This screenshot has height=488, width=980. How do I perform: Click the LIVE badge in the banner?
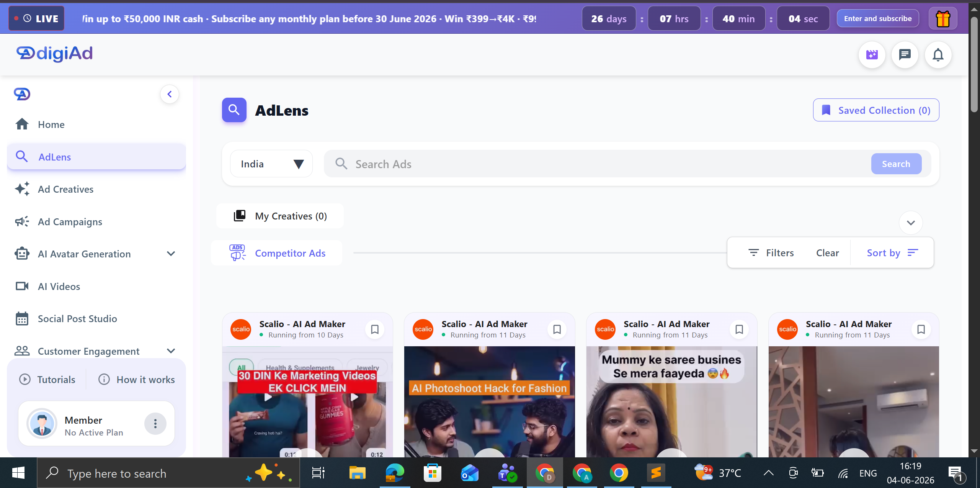(36, 18)
